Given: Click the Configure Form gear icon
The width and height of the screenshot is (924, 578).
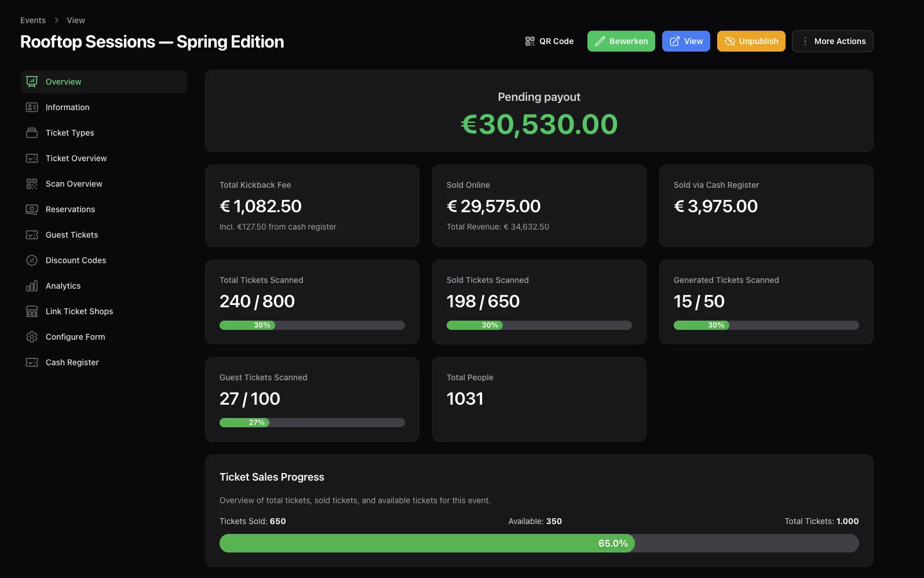Looking at the screenshot, I should [x=32, y=337].
